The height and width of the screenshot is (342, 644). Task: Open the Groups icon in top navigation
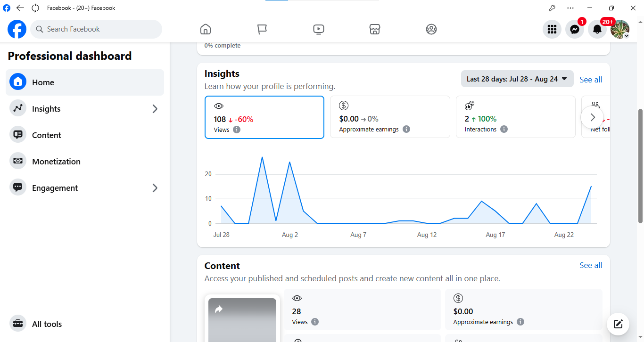click(431, 29)
